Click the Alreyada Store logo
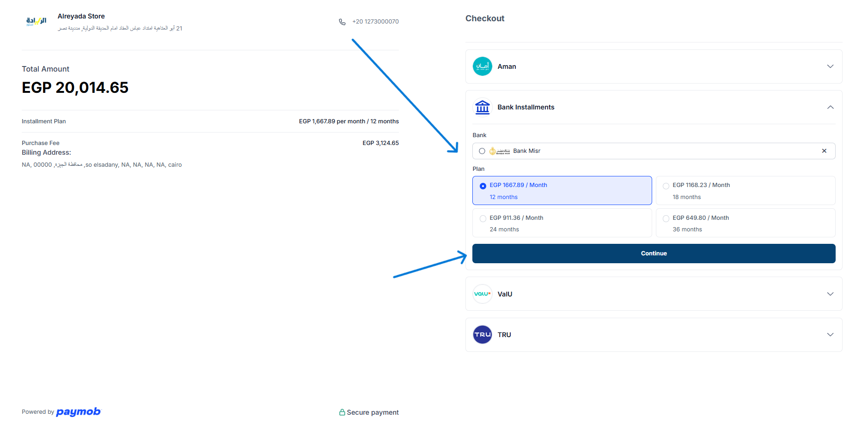The image size is (868, 423). tap(36, 21)
